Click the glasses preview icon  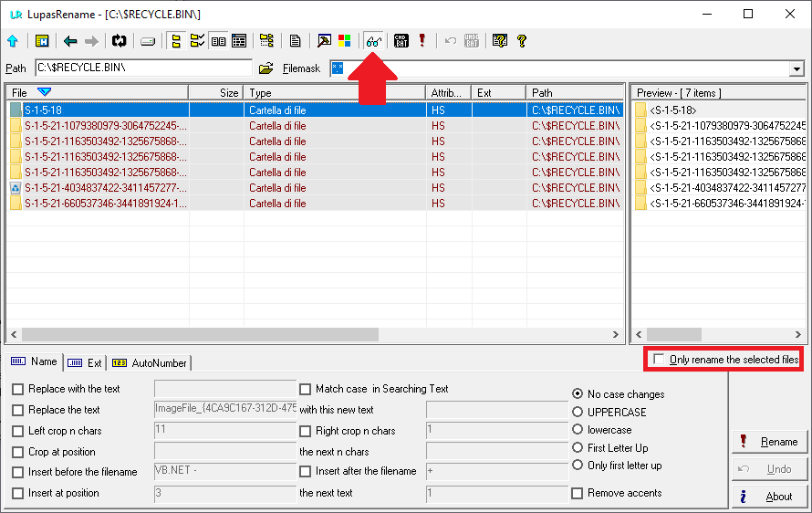(x=372, y=41)
